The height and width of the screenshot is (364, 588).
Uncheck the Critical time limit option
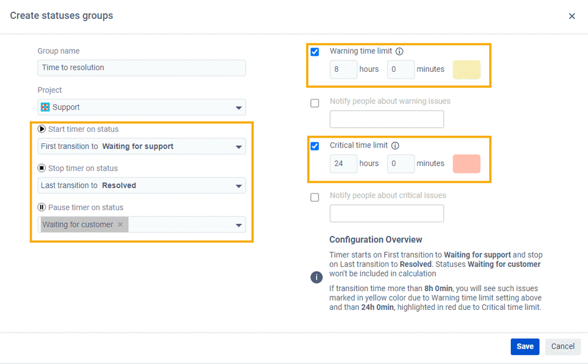point(315,145)
